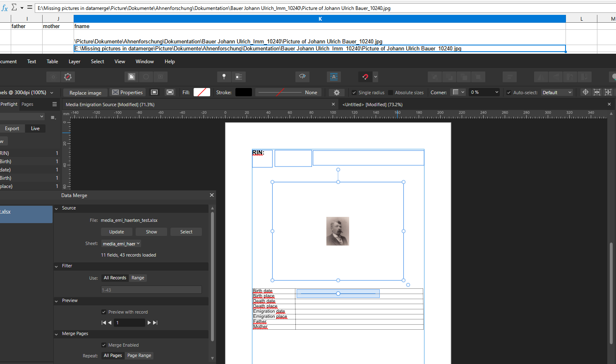Image resolution: width=616 pixels, height=364 pixels.
Task: Uncheck Merge Enabled in Merge Pages
Action: click(x=103, y=345)
